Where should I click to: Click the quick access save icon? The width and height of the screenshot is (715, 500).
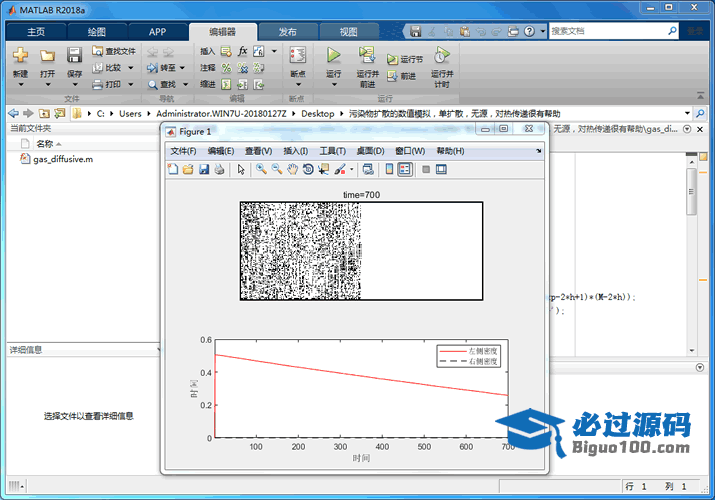click(415, 31)
